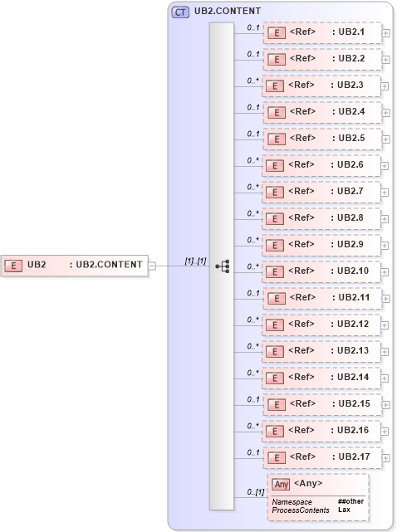Click the E icon of UB2.3 reference
Image resolution: width=397 pixels, height=532 pixels.
coord(275,85)
